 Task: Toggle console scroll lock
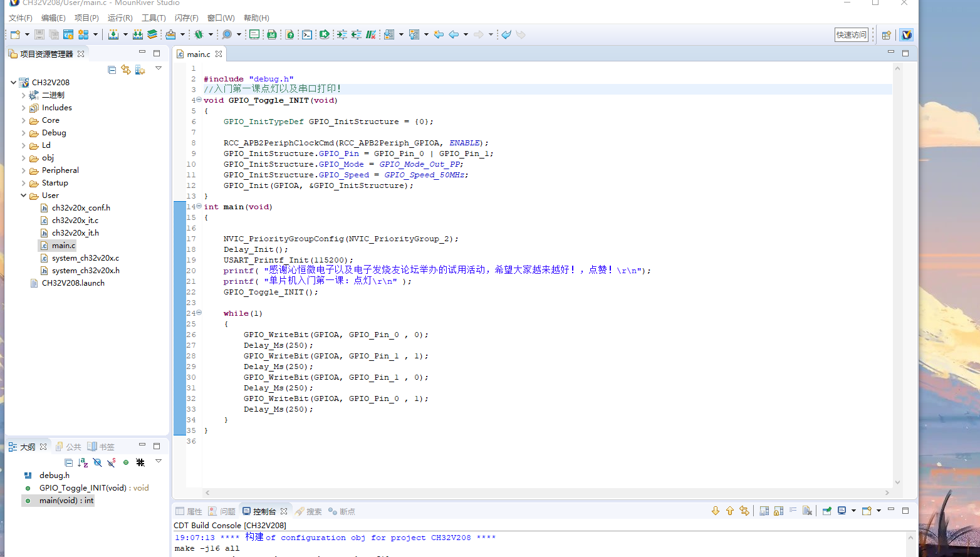(778, 511)
